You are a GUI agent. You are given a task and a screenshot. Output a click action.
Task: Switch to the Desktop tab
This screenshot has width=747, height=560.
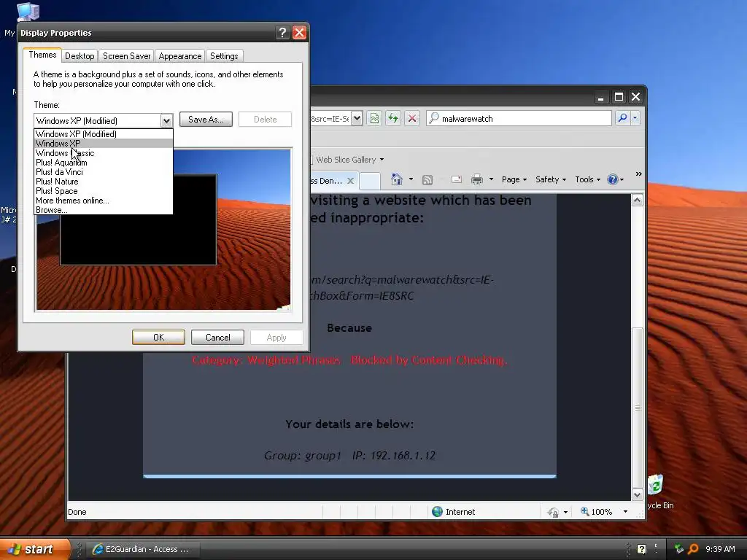click(80, 56)
